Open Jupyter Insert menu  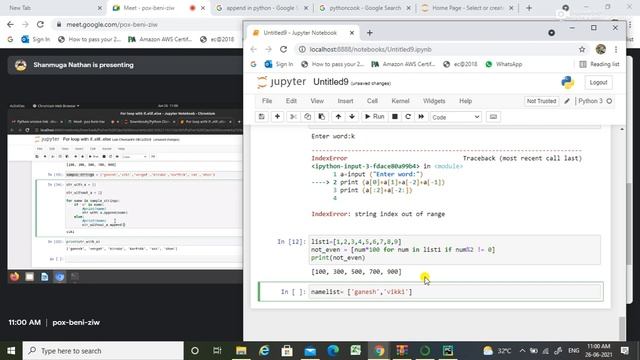click(345, 101)
